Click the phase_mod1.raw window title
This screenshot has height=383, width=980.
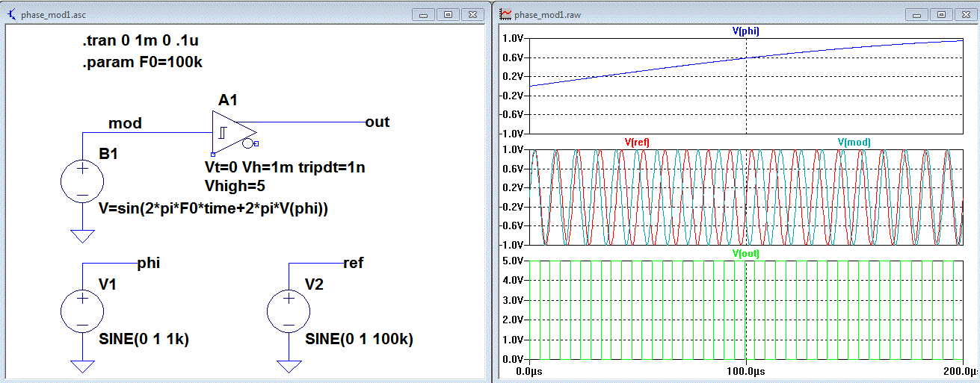point(548,14)
